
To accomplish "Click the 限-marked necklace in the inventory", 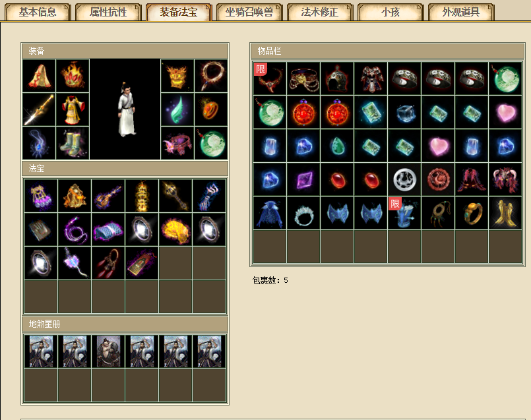I will click(270, 78).
